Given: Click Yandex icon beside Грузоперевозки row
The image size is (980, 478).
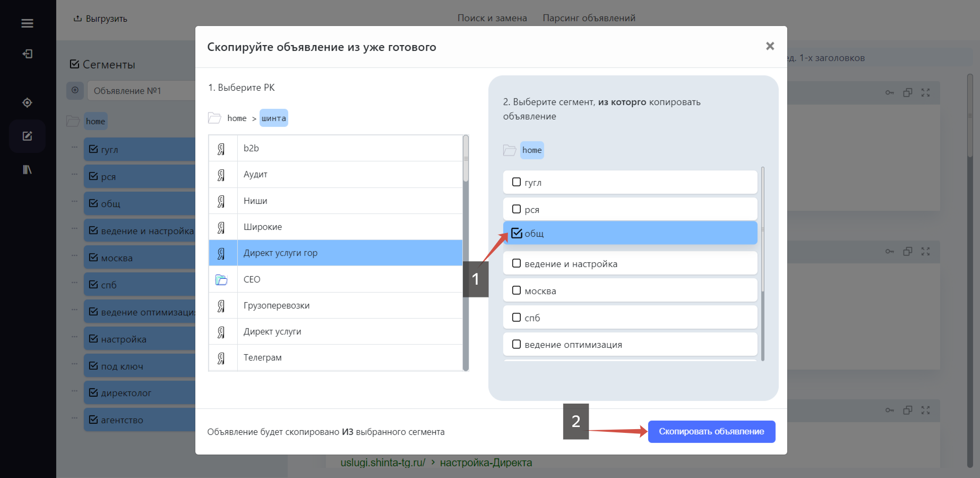Looking at the screenshot, I should click(221, 306).
